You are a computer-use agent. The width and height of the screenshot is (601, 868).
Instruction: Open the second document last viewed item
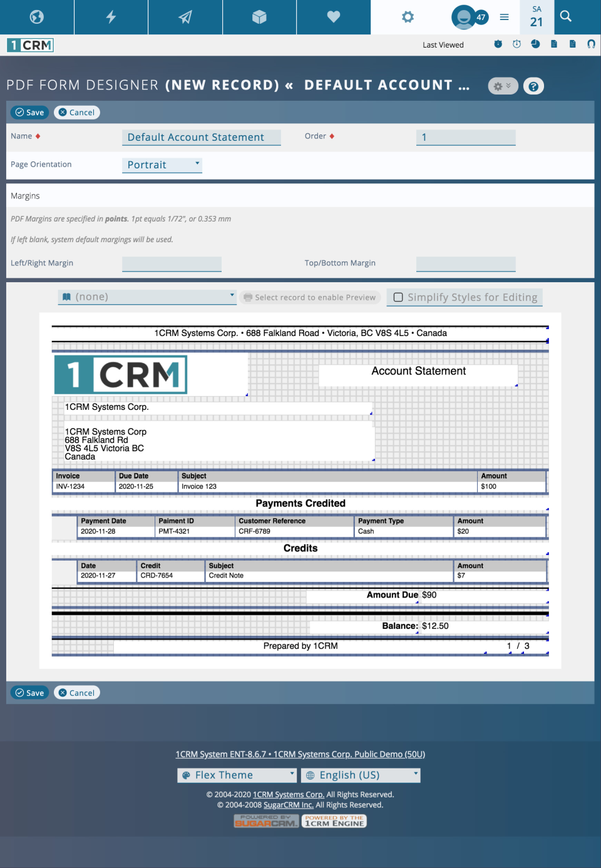(x=572, y=44)
